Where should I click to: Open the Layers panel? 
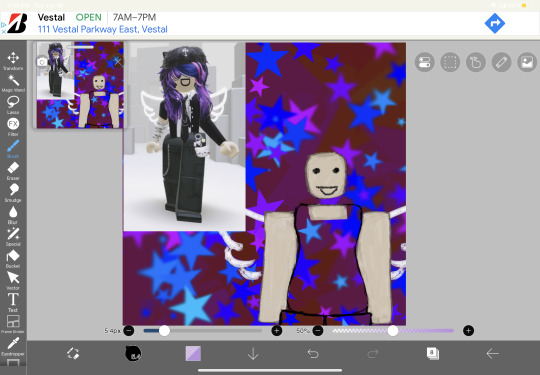coord(433,353)
